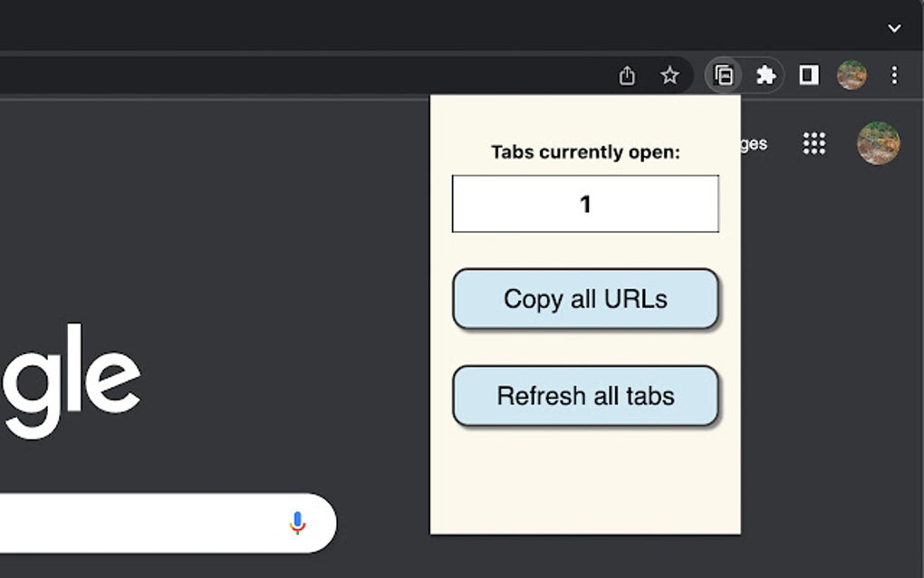Click the chevron at the top of the window
Image resolution: width=924 pixels, height=578 pixels.
pos(893,29)
